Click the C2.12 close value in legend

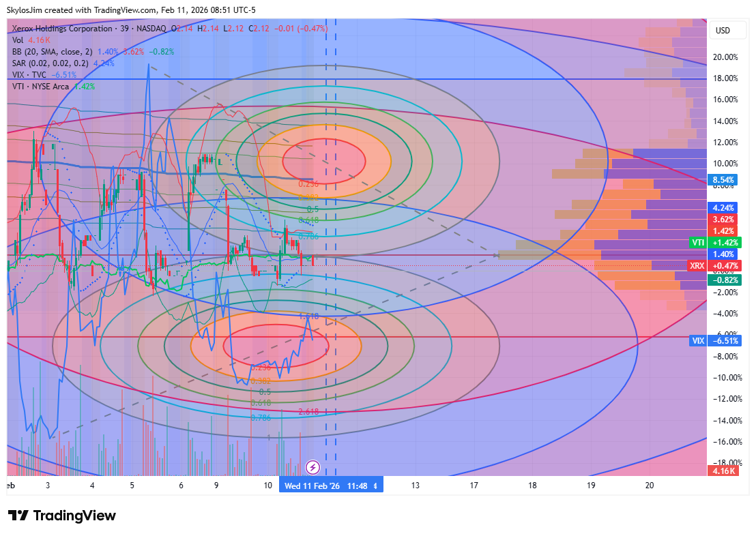coord(259,29)
